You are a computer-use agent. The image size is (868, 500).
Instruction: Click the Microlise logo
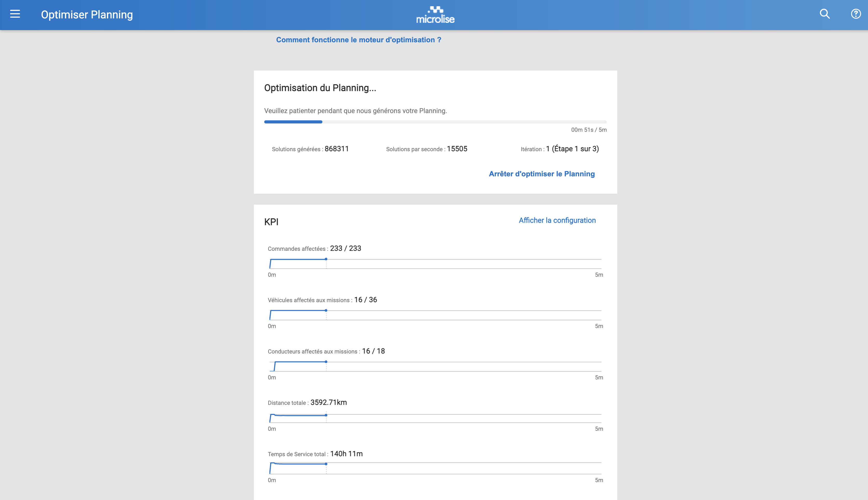(435, 15)
